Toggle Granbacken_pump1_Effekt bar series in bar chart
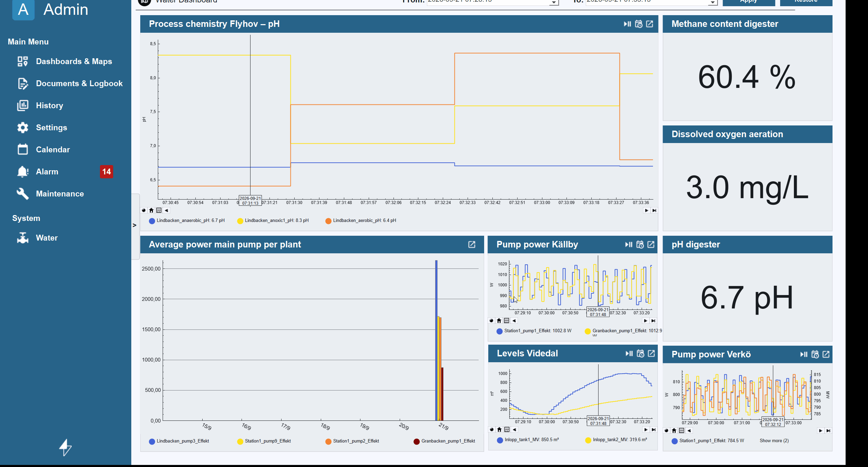Viewport: 868px width, 467px height. point(444,441)
